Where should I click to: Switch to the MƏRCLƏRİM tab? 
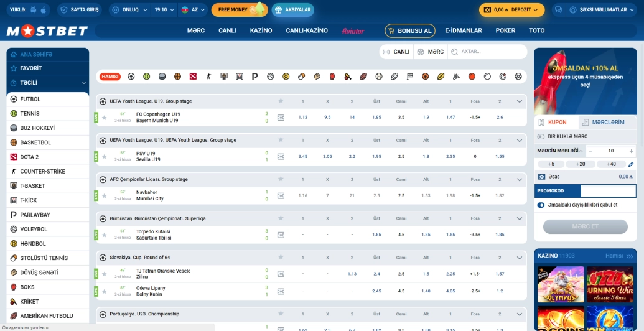pyautogui.click(x=608, y=123)
